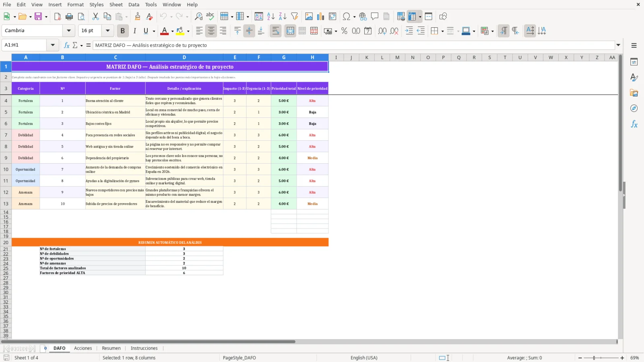Image resolution: width=644 pixels, height=362 pixels.
Task: Open font size dropdown arrow
Action: click(107, 31)
